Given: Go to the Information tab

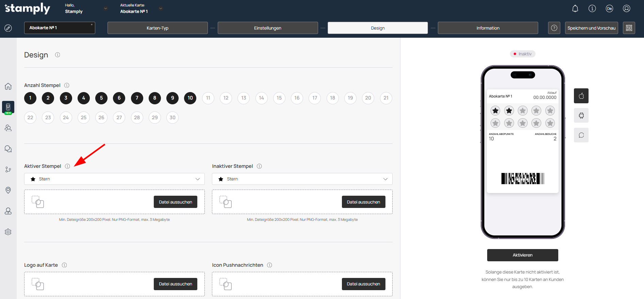Looking at the screenshot, I should tap(488, 28).
